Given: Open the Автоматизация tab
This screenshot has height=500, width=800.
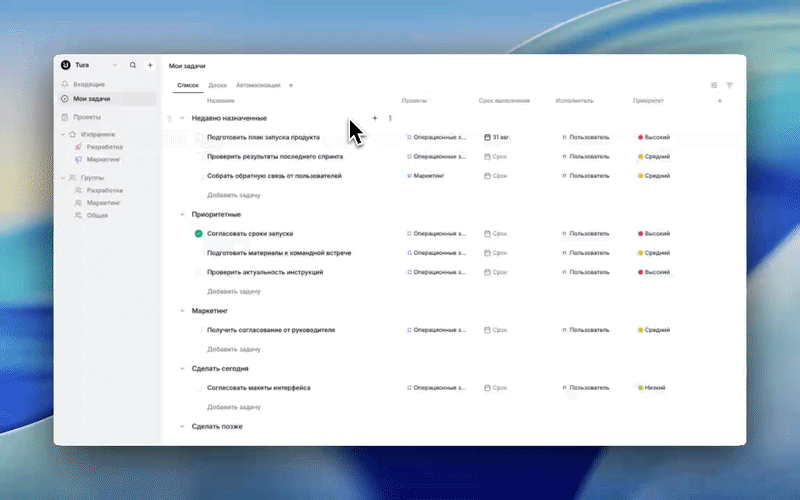Looking at the screenshot, I should tap(258, 85).
